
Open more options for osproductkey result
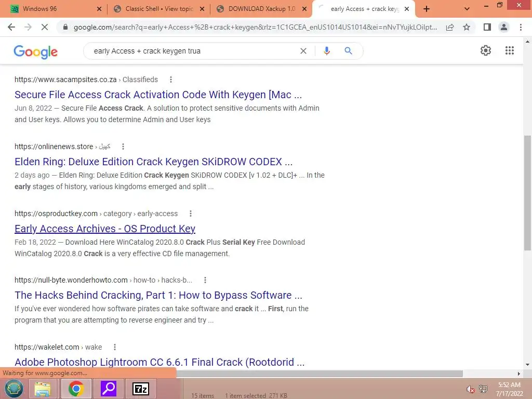click(190, 214)
